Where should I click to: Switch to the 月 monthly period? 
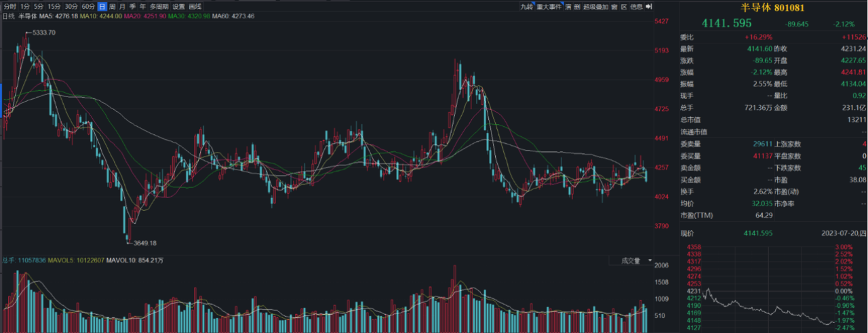pos(122,7)
